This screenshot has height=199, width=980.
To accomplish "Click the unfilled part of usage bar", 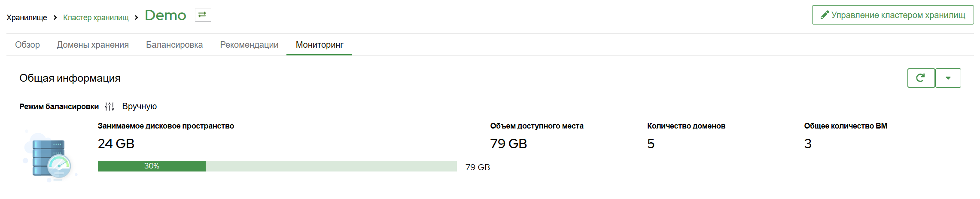I will 331,166.
